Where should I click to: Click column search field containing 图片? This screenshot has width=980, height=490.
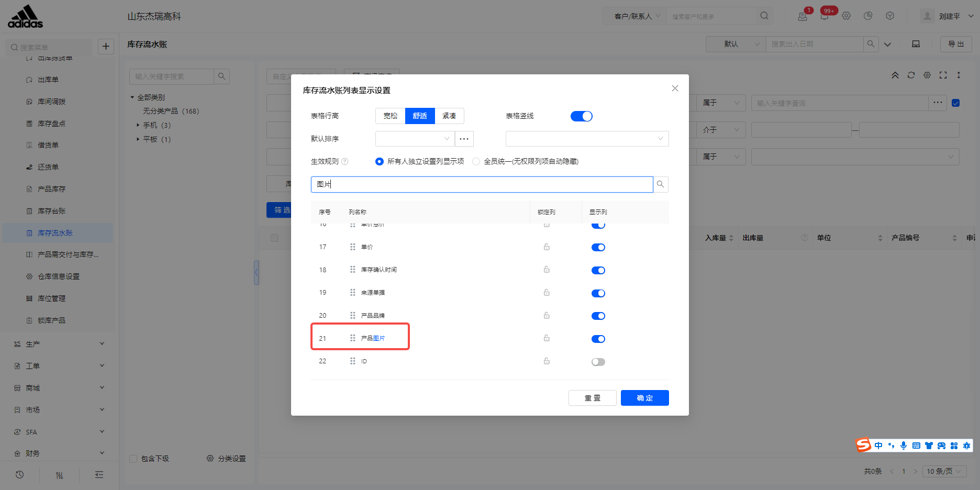[482, 184]
